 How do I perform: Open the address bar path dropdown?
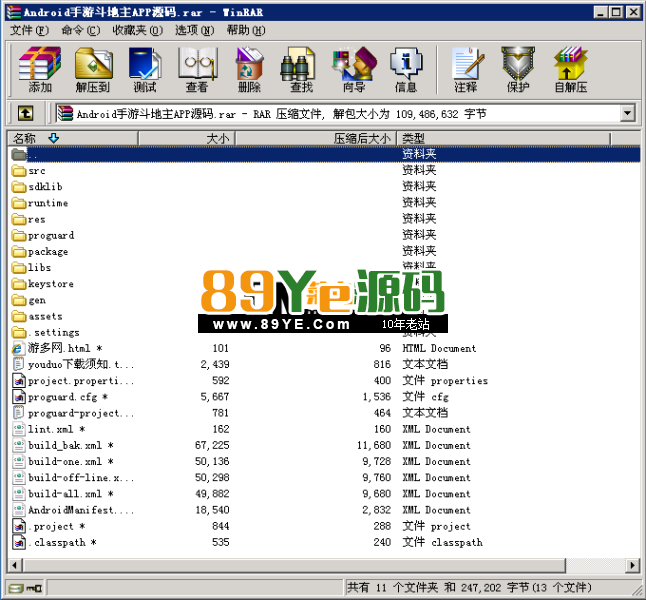[627, 113]
